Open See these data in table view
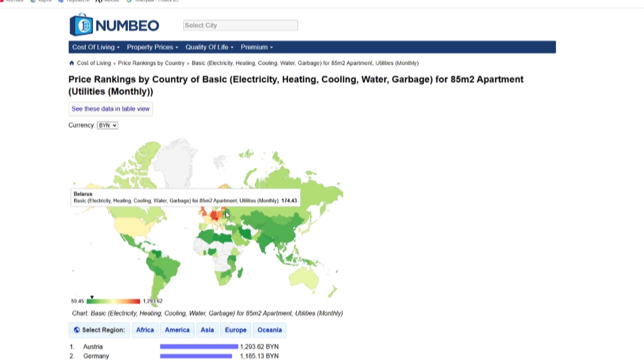Image resolution: width=644 pixels, height=362 pixels. coord(110,109)
